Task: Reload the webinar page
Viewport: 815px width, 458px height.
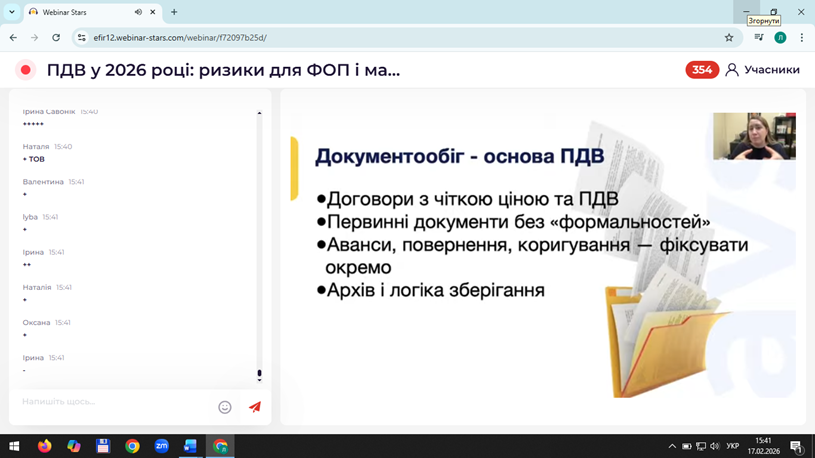Action: pyautogui.click(x=56, y=38)
